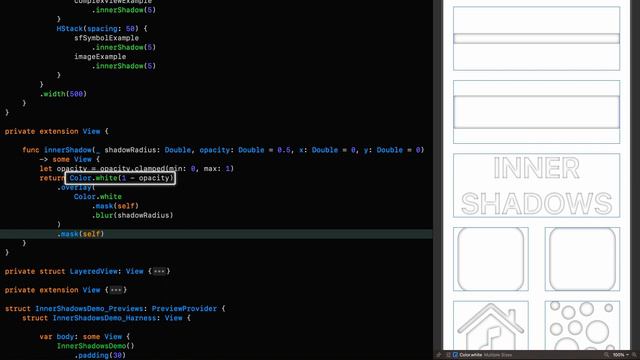Select the bubbles image preview tile
This screenshot has height=360, width=640.
coord(582,325)
